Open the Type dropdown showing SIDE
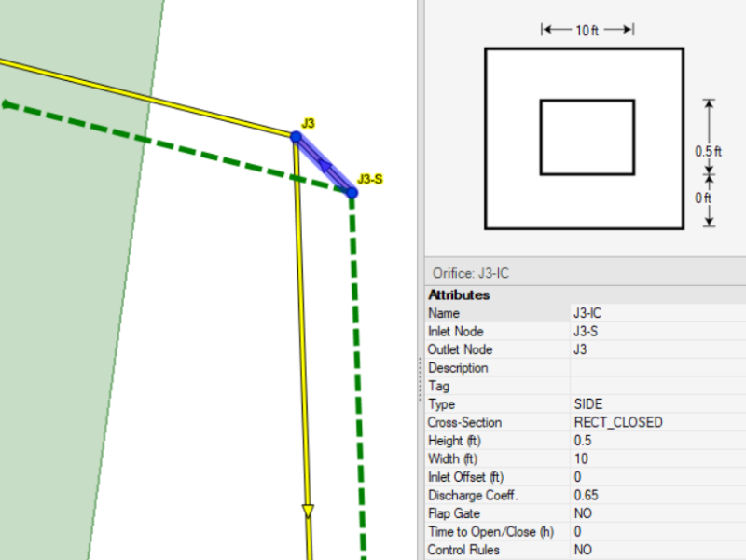 (x=585, y=404)
